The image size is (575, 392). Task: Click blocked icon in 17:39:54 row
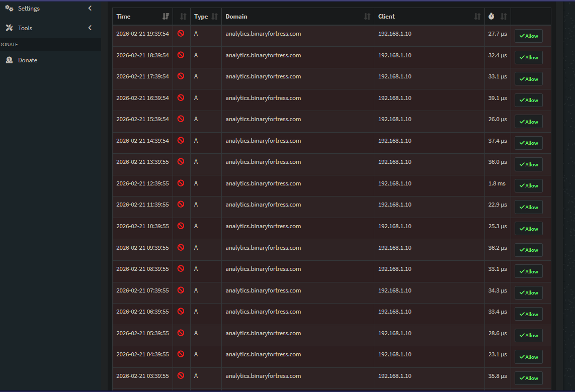pos(181,76)
